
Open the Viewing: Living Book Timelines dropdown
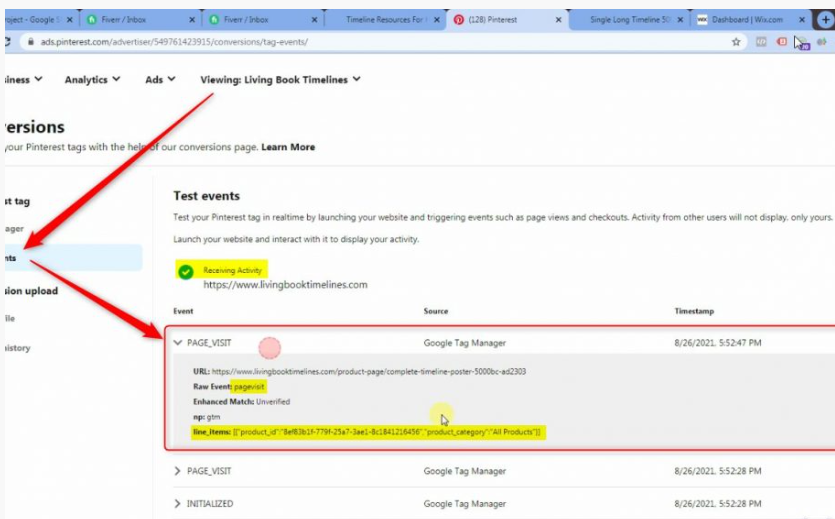tap(280, 79)
